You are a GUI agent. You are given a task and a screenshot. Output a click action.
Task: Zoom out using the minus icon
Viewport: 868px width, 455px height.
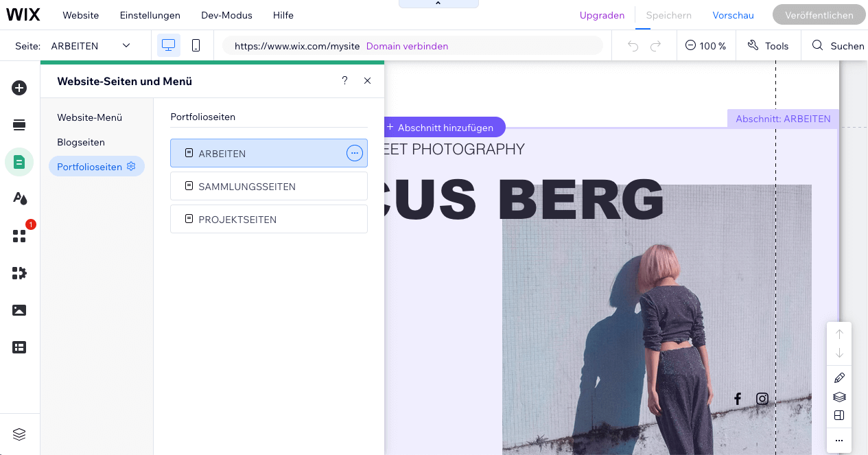[690, 46]
